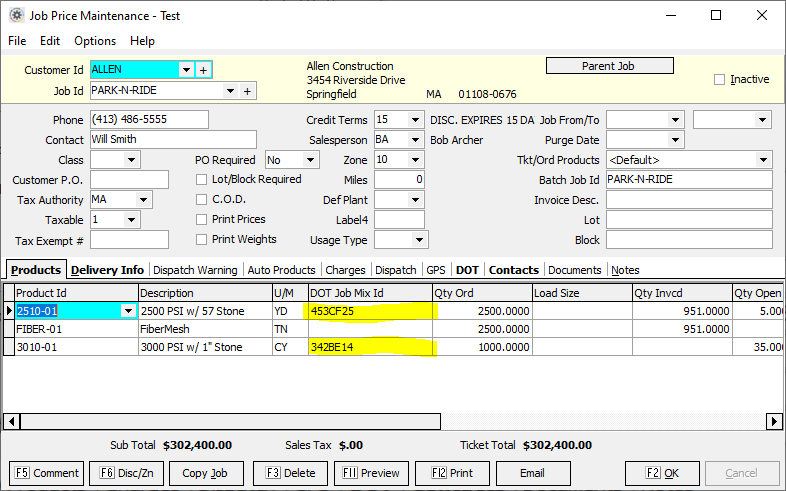Viewport: 786px width, 491px height.
Task: Click the plus button beside Customer Id
Action: [x=203, y=70]
